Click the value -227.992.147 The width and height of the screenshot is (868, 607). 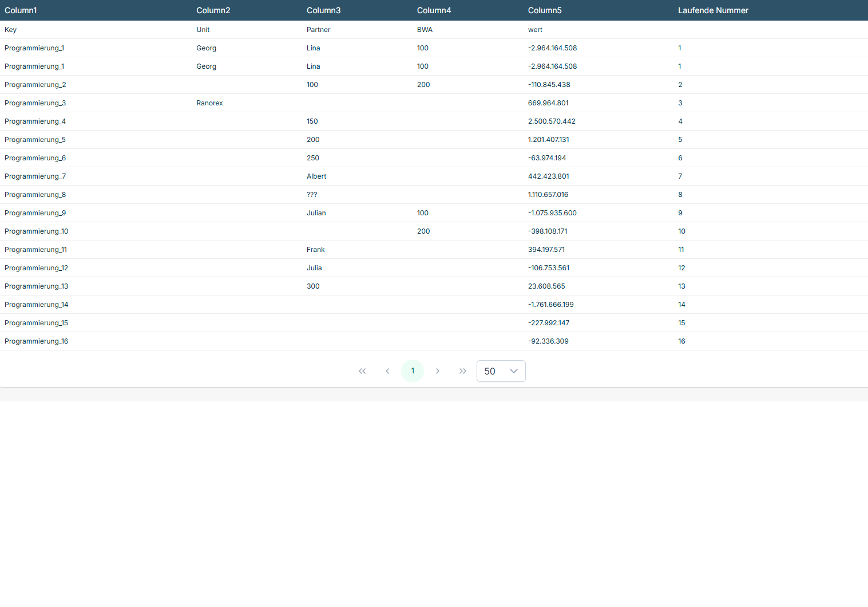click(x=549, y=323)
